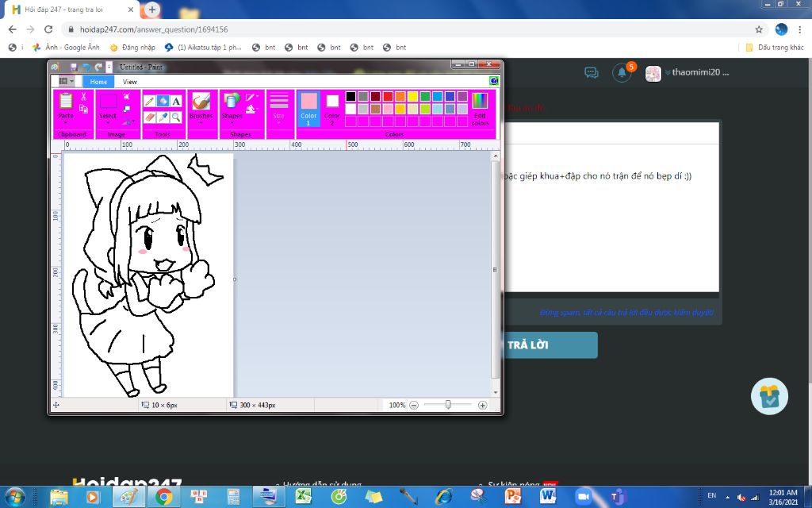Click the gift box floating icon
This screenshot has width=812, height=508.
point(769,397)
